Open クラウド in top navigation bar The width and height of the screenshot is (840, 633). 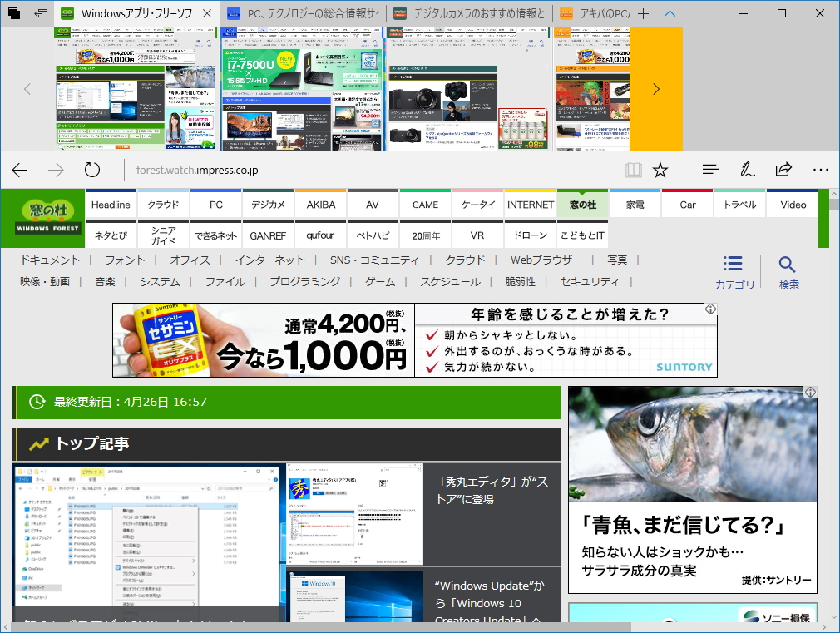click(x=163, y=205)
